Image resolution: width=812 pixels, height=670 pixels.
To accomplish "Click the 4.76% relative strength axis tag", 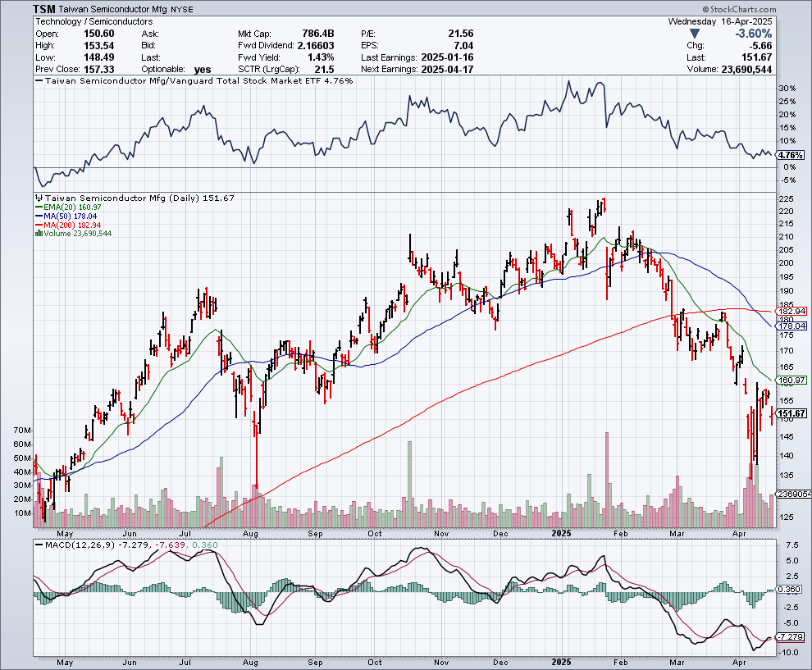I will [791, 155].
